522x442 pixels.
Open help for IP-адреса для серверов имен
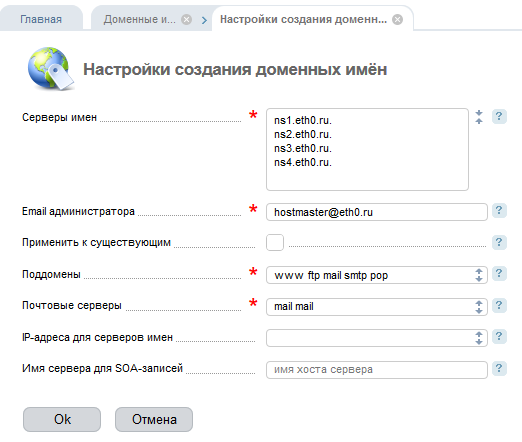coord(499,337)
